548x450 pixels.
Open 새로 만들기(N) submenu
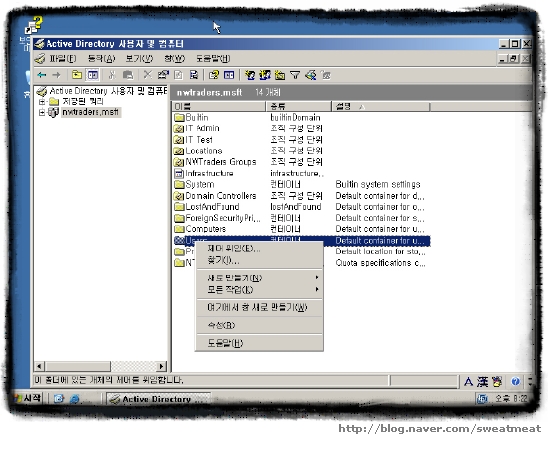tap(259, 278)
